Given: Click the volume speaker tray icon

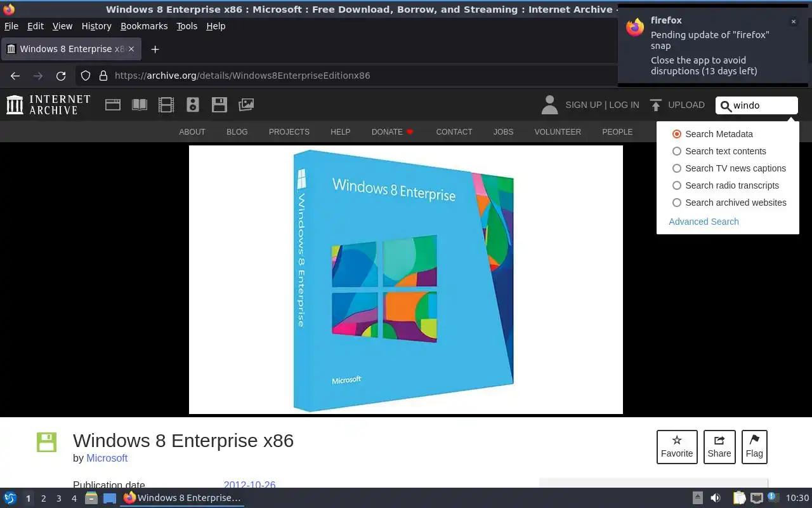Looking at the screenshot, I should pyautogui.click(x=716, y=498).
